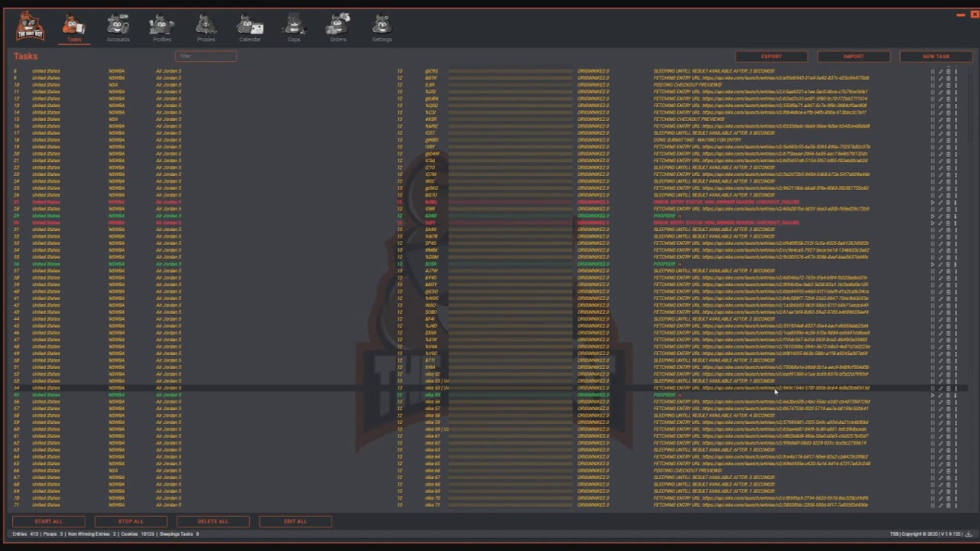
Task: Click the IMPORT button
Action: click(854, 56)
